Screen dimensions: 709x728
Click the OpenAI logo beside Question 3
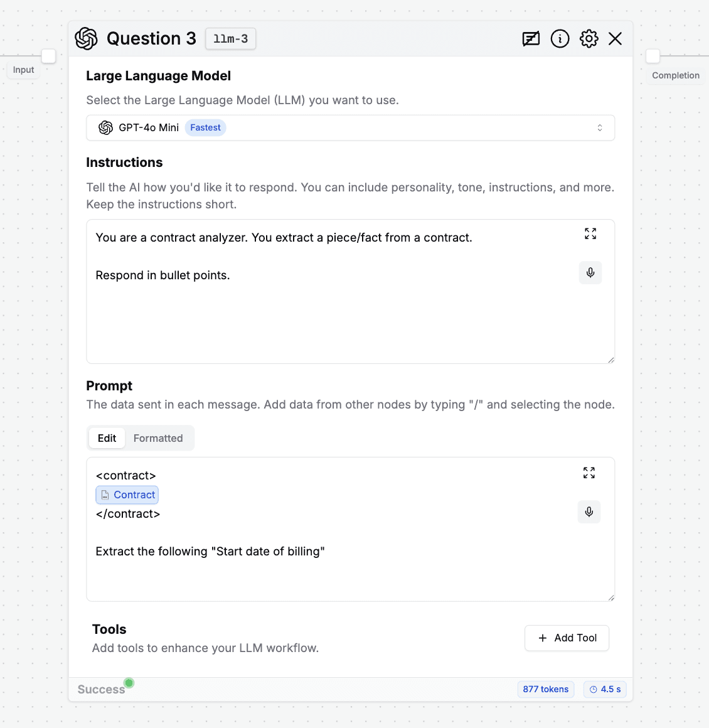87,38
